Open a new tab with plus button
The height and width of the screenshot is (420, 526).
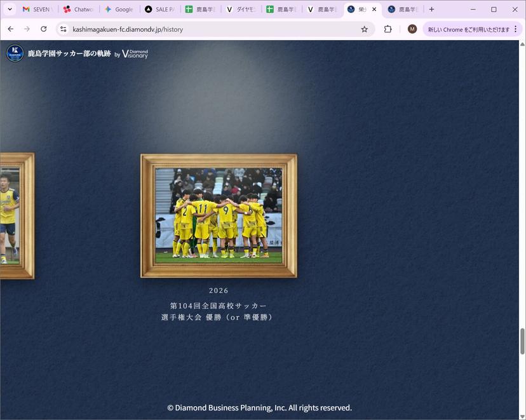click(x=431, y=10)
